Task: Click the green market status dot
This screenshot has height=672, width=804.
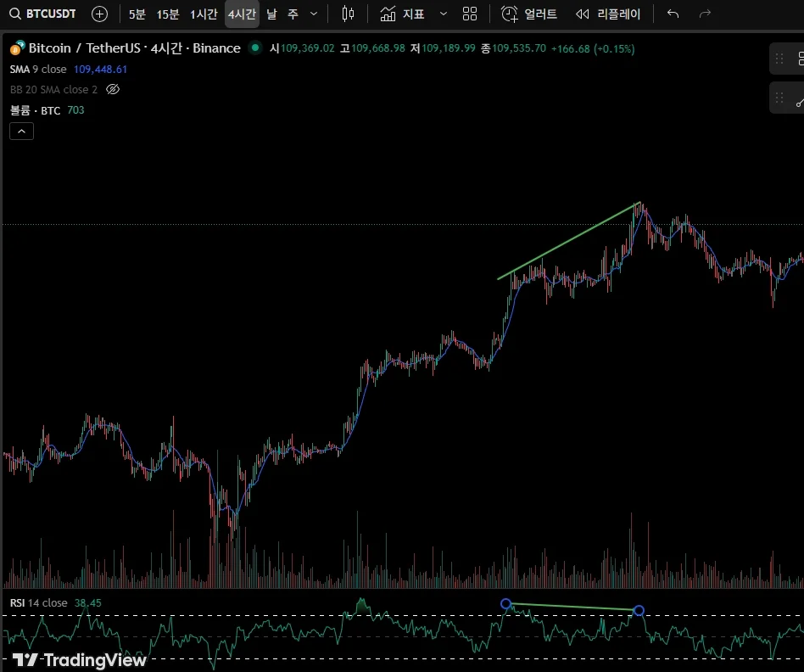Action: [254, 48]
